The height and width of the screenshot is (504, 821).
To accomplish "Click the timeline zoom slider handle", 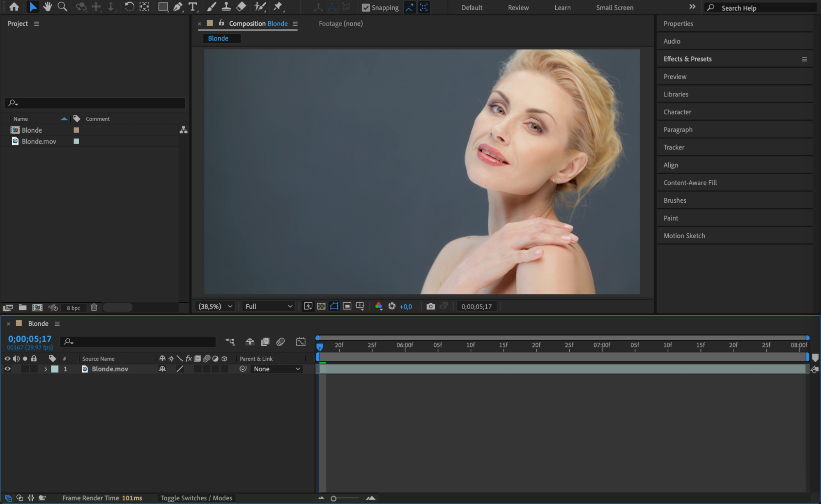I will pos(333,498).
